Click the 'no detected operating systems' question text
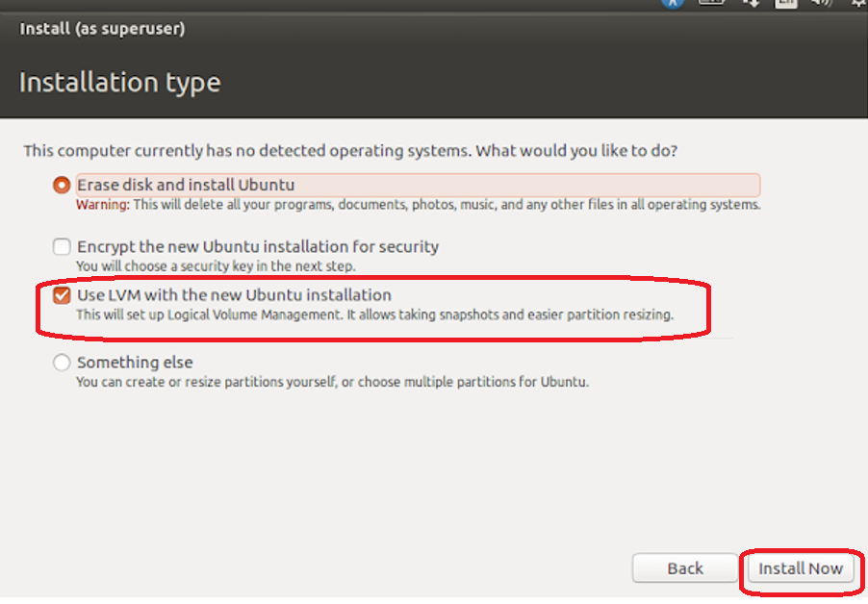 click(x=350, y=150)
